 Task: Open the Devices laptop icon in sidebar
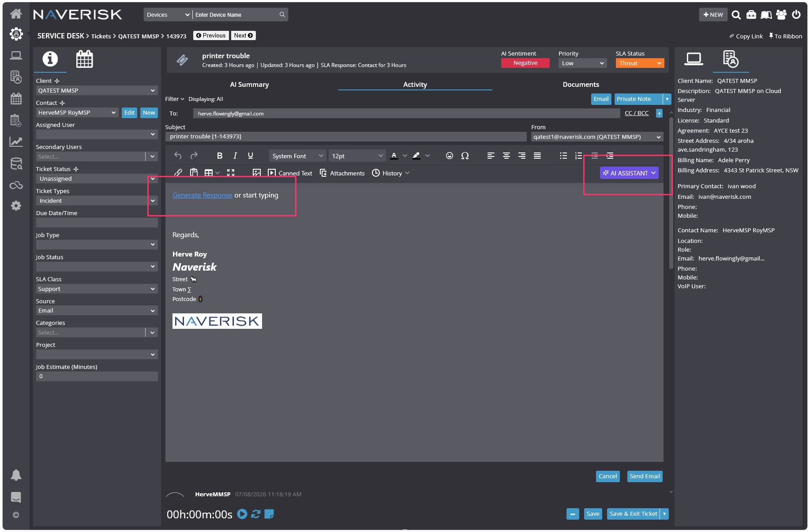[x=16, y=56]
